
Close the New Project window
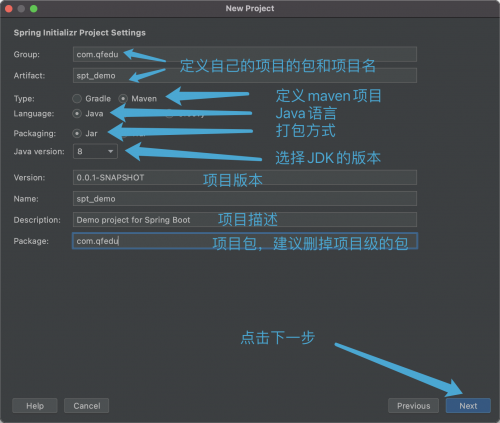9,9
